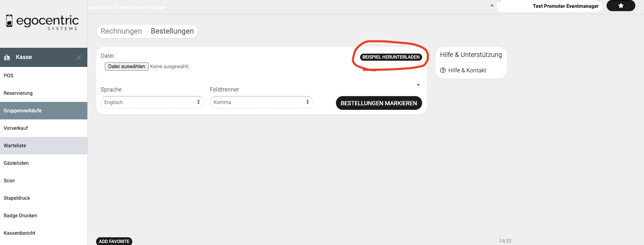Viewport: 644px width, 245px height.
Task: Click the Add Favorite button
Action: click(114, 241)
